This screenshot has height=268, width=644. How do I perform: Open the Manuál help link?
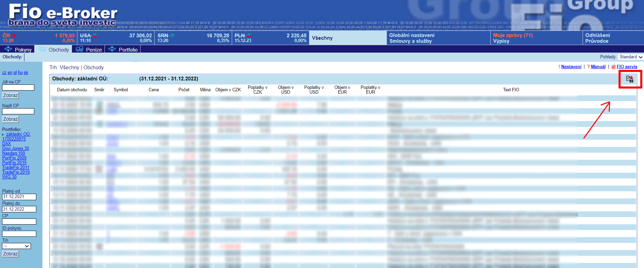pyautogui.click(x=598, y=67)
